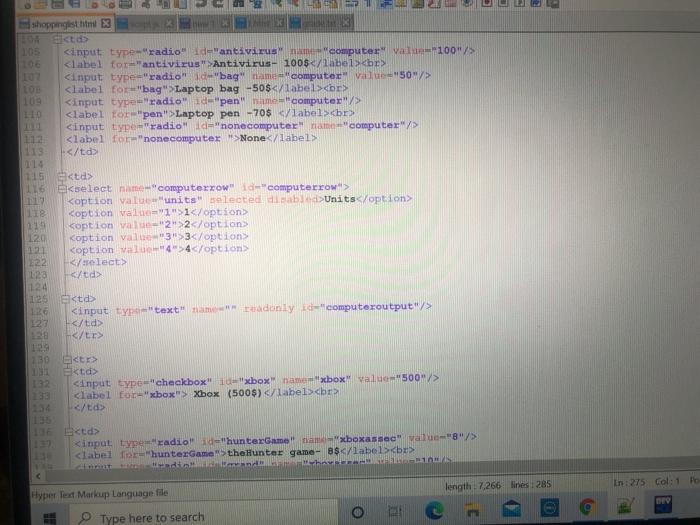Click the xbox checkbox input line
The height and width of the screenshot is (525, 700).
[x=256, y=381]
